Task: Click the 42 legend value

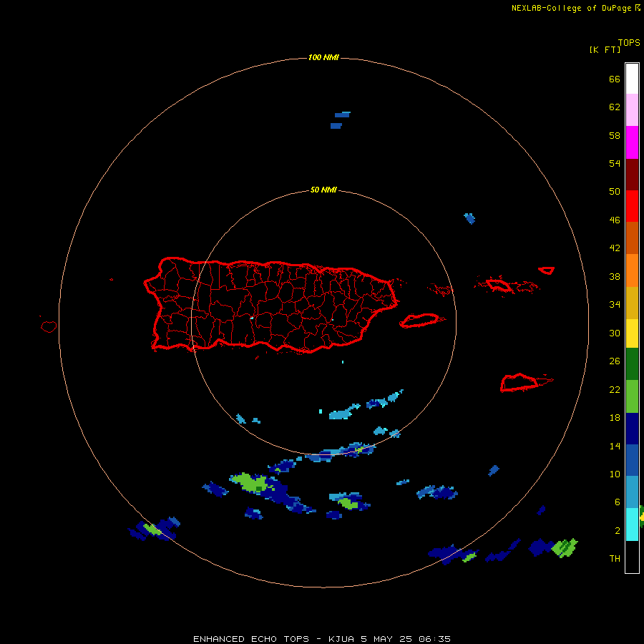Action: click(615, 248)
